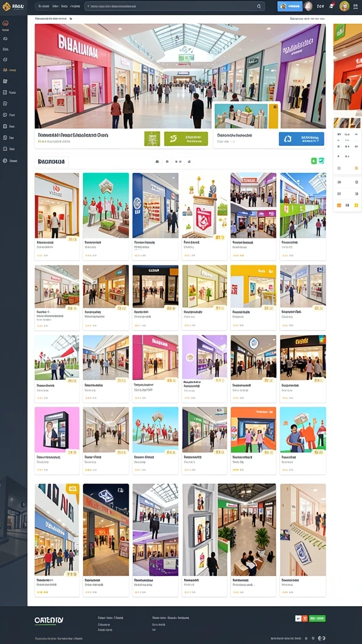Click the notification icon with red badge

(x=332, y=6)
